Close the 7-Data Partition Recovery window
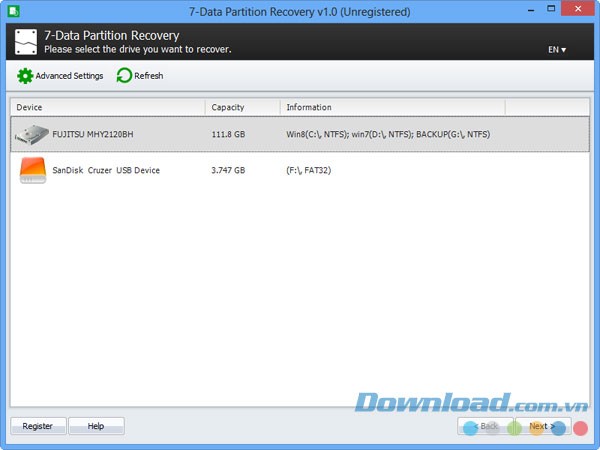This screenshot has height=450, width=600. (x=578, y=9)
